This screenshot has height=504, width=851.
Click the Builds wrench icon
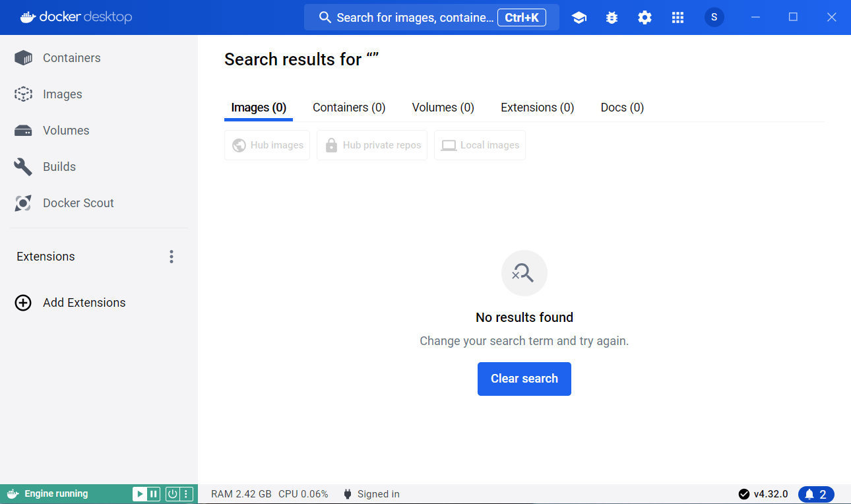coord(23,167)
